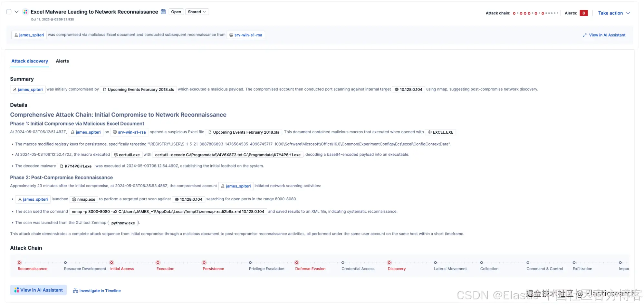
Task: Click the gear icon on the nmap.exe badge
Action: click(74, 199)
